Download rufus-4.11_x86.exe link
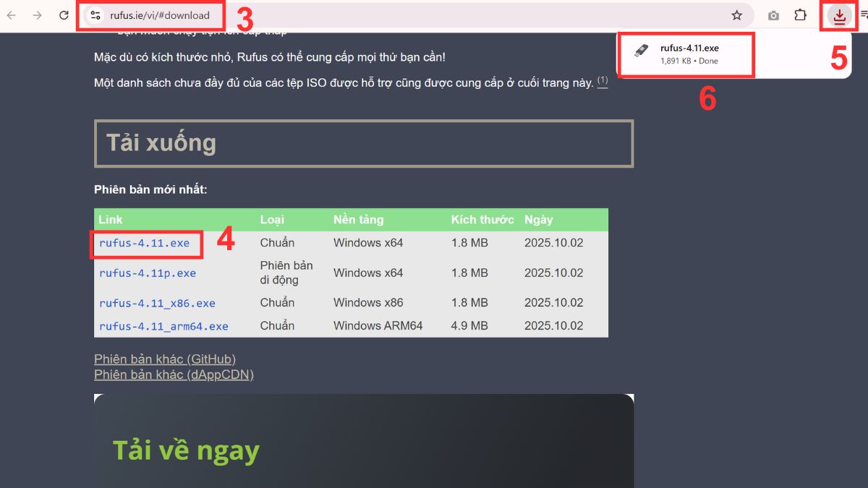Screen dimensions: 868x488 pyautogui.click(x=157, y=303)
